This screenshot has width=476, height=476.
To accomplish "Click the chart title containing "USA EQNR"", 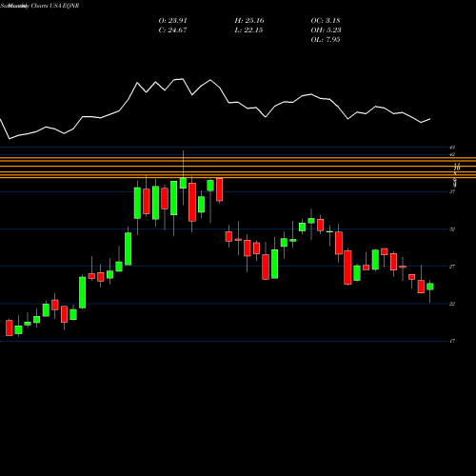I will [40, 6].
